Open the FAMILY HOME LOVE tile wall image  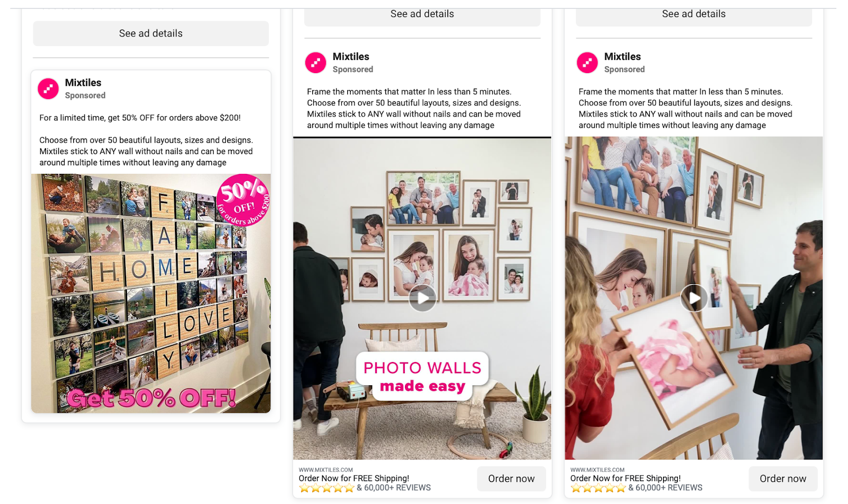coord(151,294)
